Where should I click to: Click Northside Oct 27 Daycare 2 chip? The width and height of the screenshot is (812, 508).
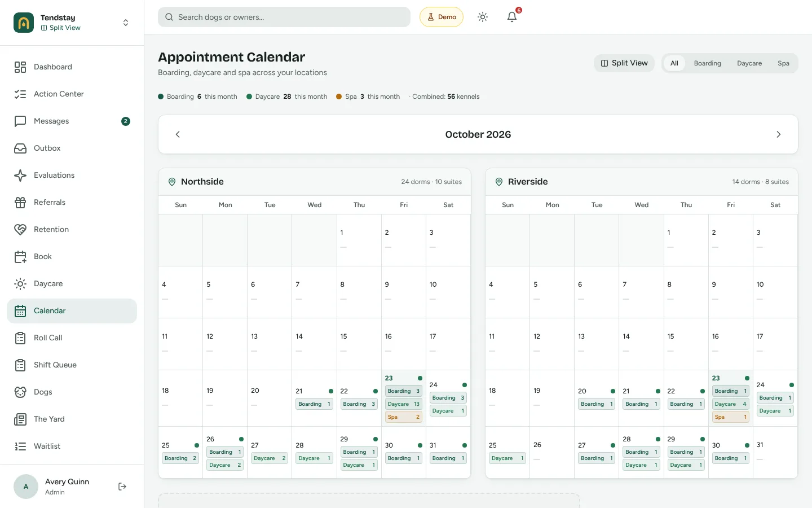point(270,458)
